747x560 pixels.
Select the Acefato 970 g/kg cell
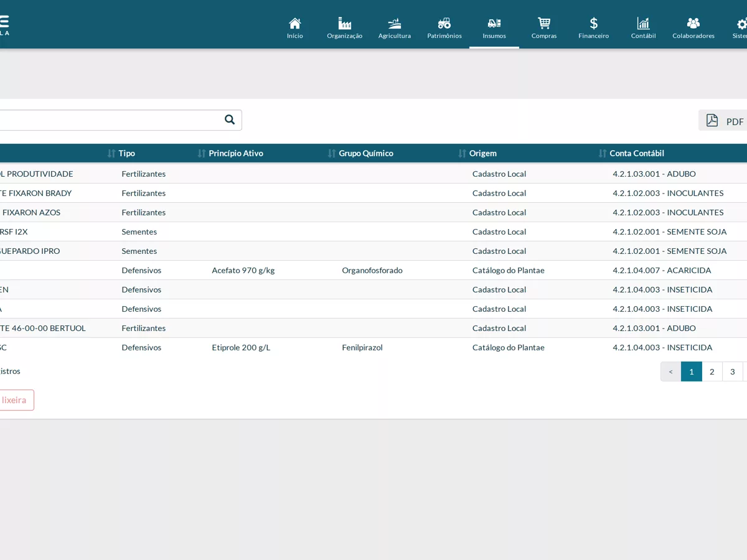click(243, 270)
